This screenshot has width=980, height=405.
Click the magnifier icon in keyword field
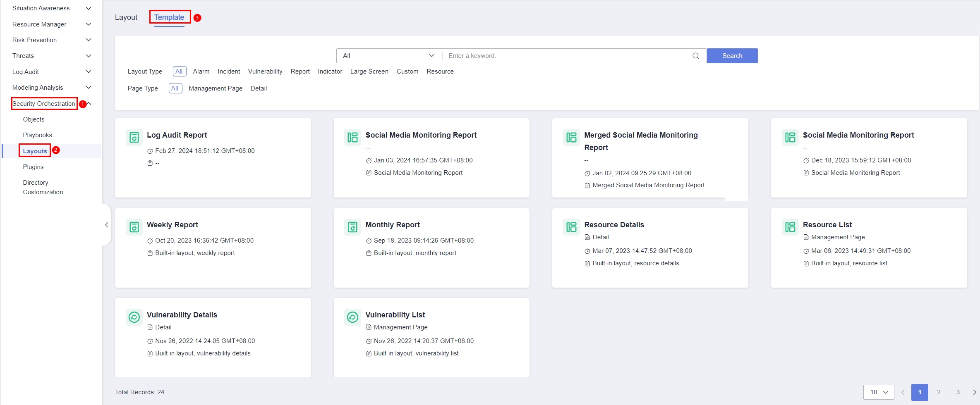696,56
